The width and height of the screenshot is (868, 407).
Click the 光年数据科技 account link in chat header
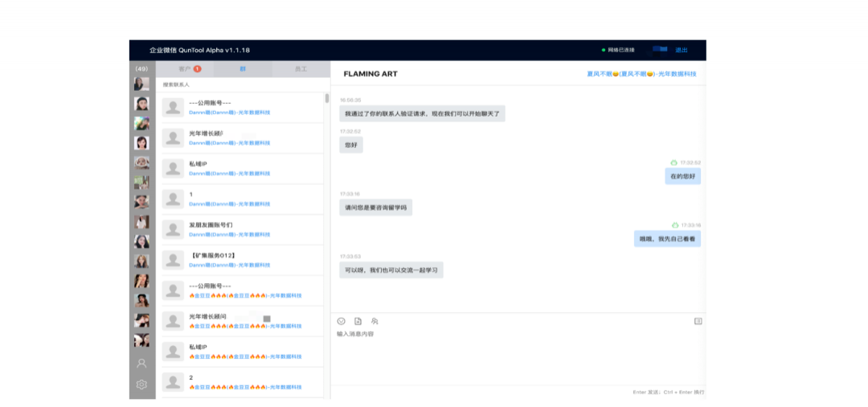pos(641,74)
